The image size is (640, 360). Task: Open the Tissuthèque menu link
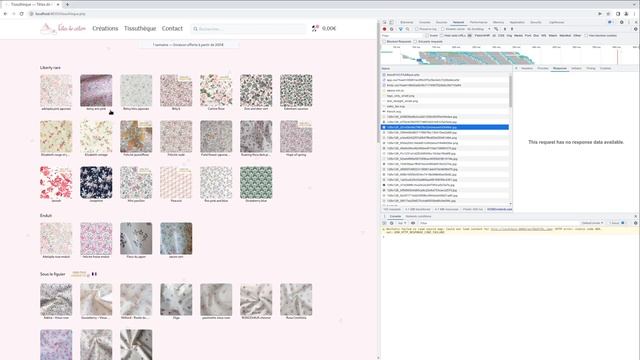140,29
